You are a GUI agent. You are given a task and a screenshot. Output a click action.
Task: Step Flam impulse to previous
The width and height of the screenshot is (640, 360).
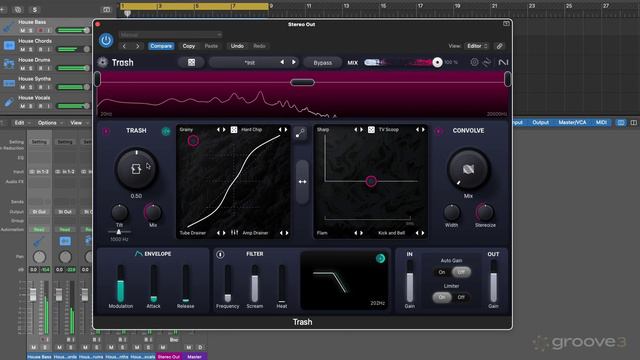pos(356,233)
